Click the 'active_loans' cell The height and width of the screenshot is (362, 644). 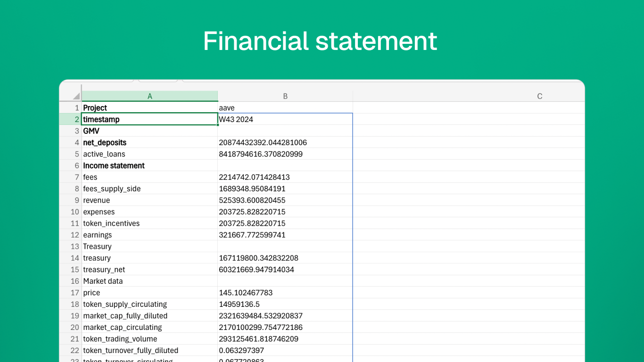point(150,154)
